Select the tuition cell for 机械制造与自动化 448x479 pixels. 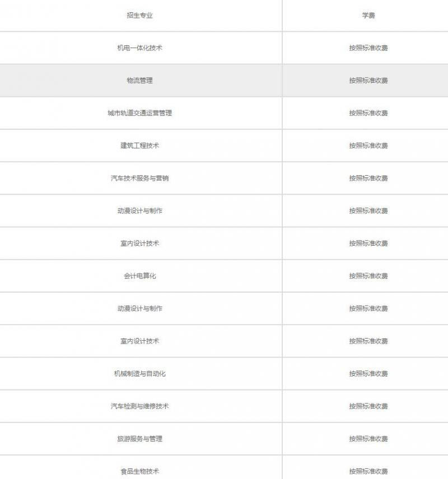coord(368,373)
